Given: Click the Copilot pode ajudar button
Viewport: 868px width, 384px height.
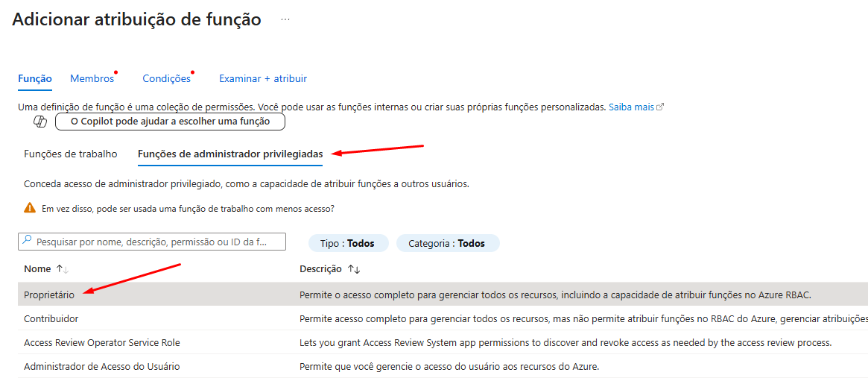Looking at the screenshot, I should pyautogui.click(x=170, y=122).
